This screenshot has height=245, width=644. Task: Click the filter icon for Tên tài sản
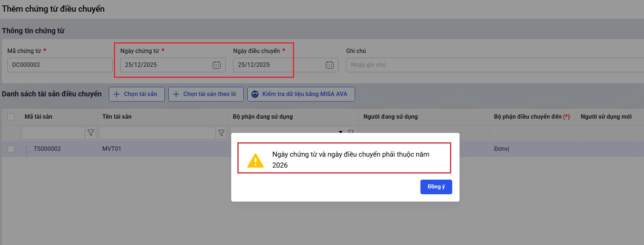point(221,133)
